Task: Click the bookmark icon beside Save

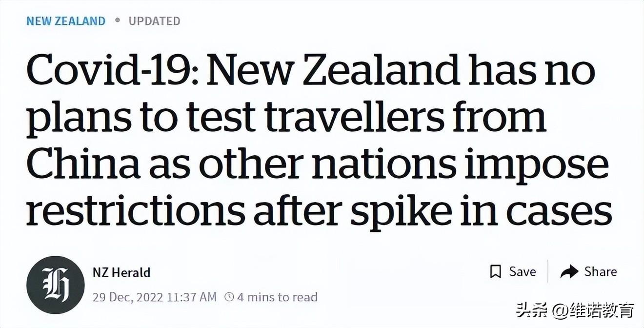Action: pyautogui.click(x=496, y=272)
